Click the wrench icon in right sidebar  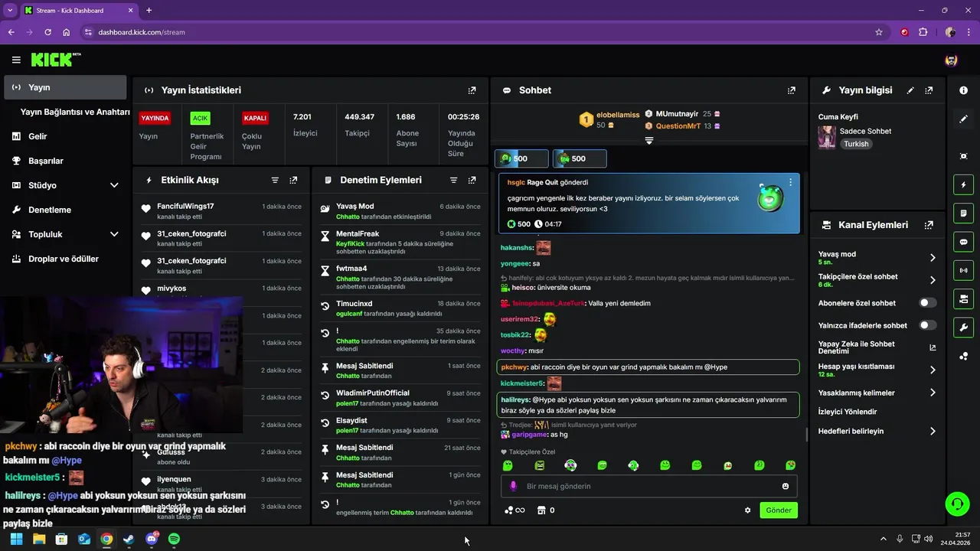click(963, 328)
